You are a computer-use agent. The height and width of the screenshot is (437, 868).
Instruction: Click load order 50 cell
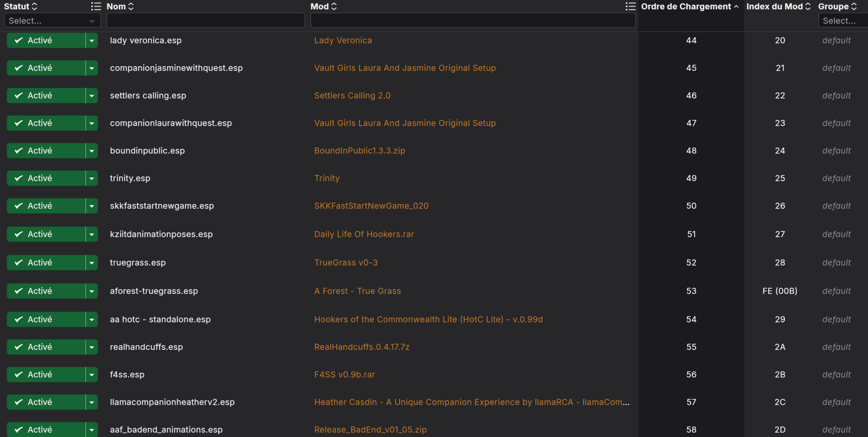point(691,206)
